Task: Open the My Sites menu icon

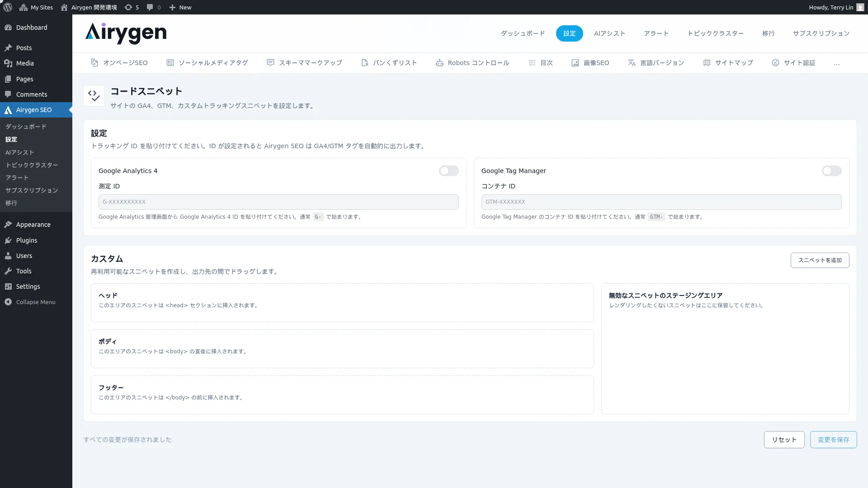Action: (24, 7)
